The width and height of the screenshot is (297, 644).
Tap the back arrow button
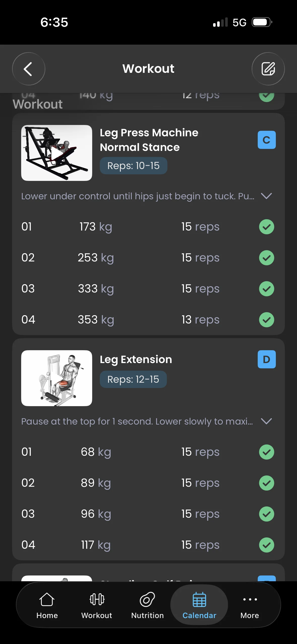28,69
